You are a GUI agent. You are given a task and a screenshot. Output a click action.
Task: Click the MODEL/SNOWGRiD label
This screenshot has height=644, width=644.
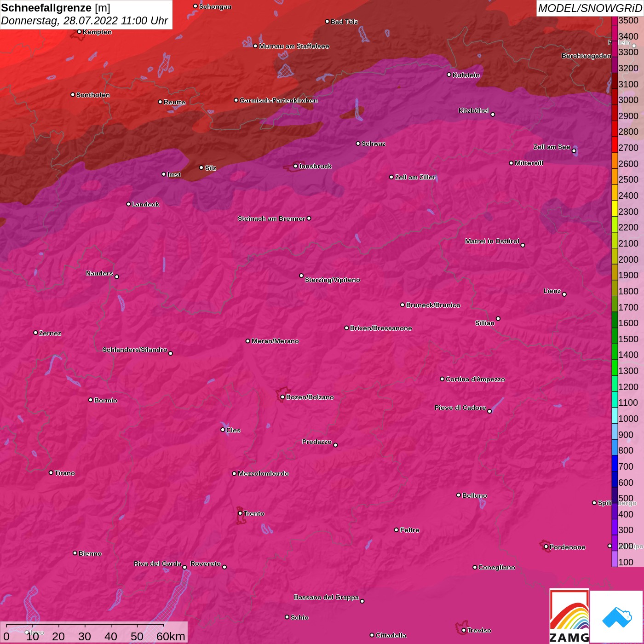[x=590, y=8]
